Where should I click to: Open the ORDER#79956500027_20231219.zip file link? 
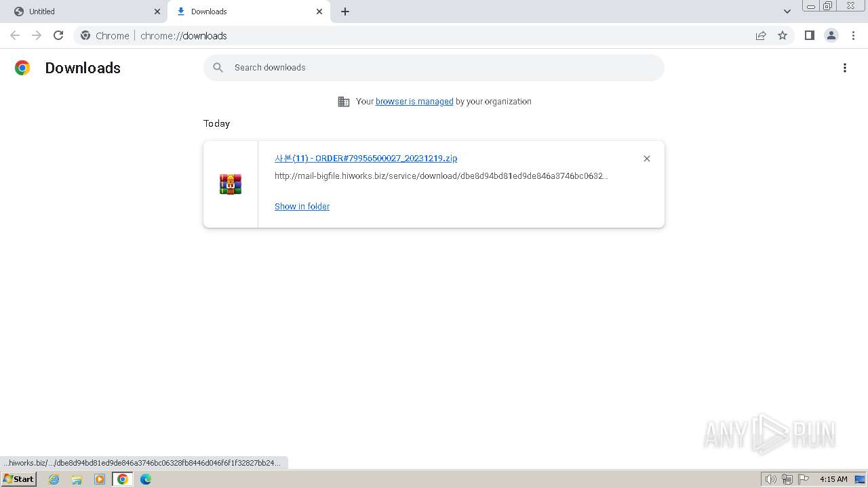point(366,159)
